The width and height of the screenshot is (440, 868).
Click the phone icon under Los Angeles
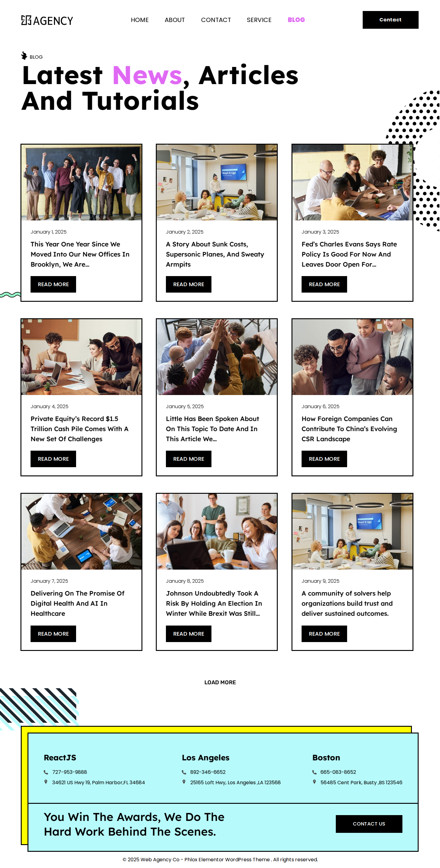(x=184, y=772)
